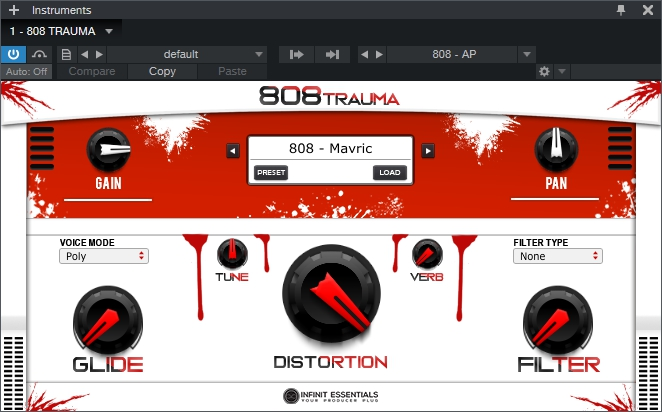Click the FILTER knob
Screen dimensions: 662x412
coord(558,321)
